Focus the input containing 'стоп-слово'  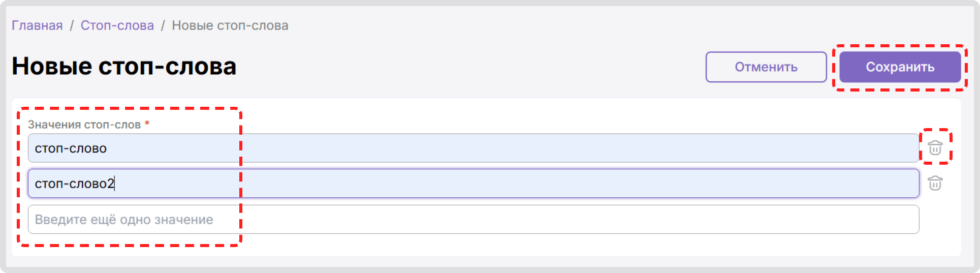(473, 148)
